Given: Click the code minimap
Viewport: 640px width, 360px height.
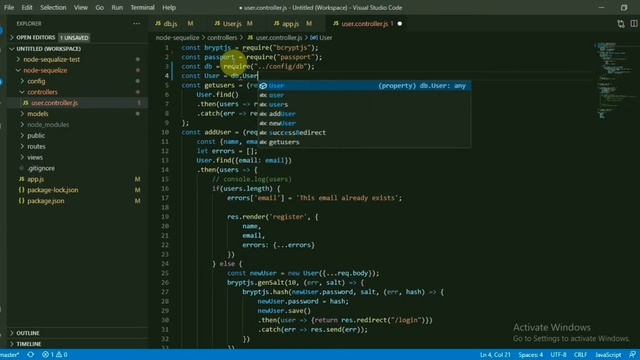Looking at the screenshot, I should (616, 82).
